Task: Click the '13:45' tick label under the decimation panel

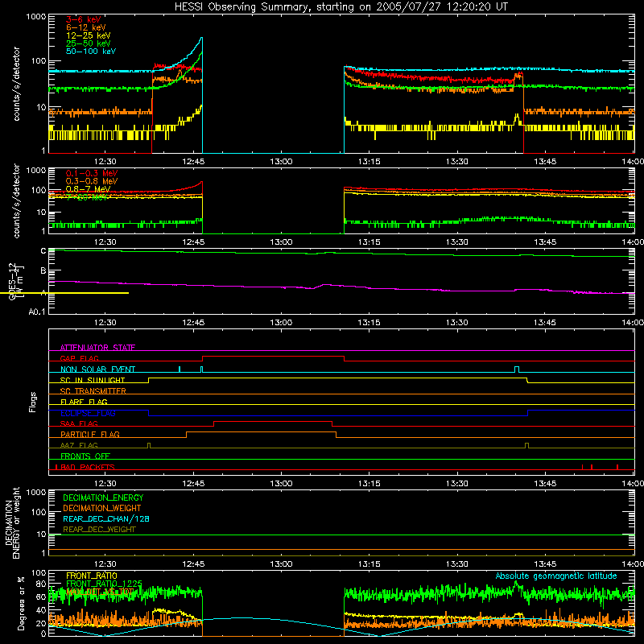Action: tap(545, 564)
